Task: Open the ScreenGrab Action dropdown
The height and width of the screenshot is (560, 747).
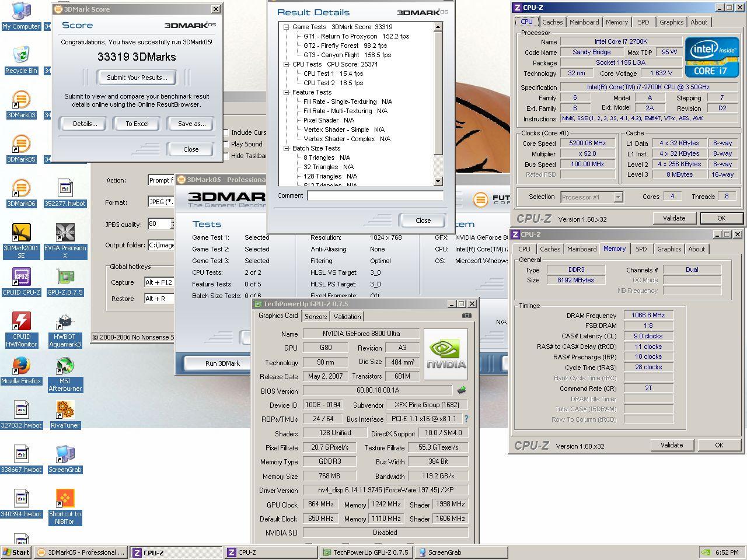Action: 162,180
